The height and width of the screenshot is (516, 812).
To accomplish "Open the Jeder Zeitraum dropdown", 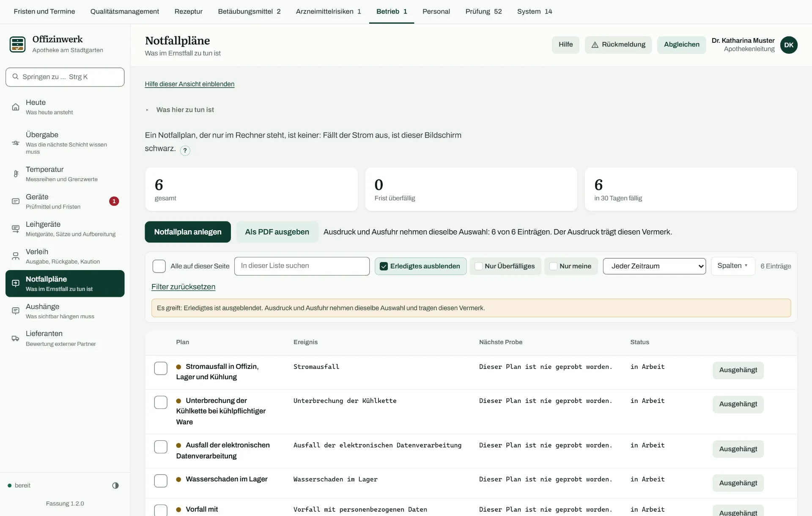I will click(654, 266).
